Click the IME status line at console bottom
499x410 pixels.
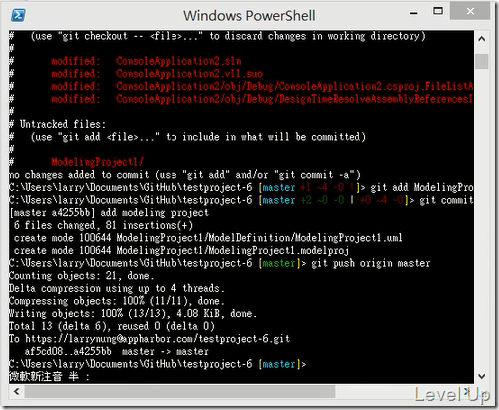(x=49, y=377)
